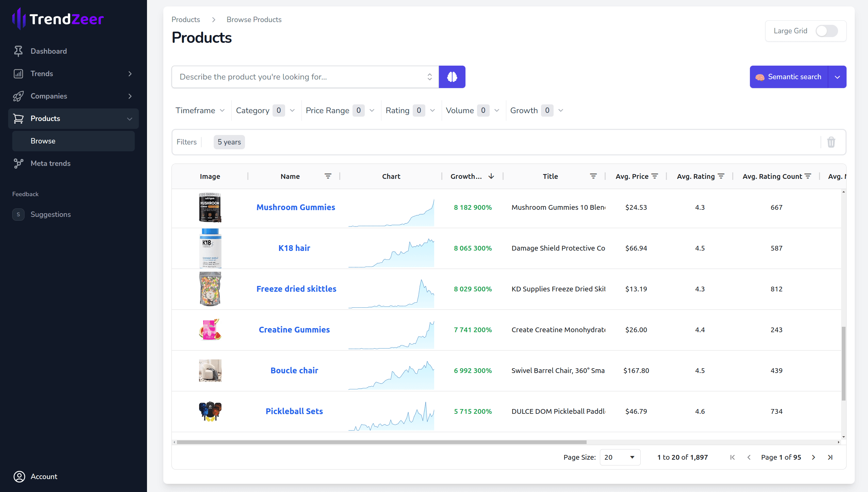Viewport: 868px width, 492px height.
Task: Click the Account user icon
Action: (x=19, y=476)
